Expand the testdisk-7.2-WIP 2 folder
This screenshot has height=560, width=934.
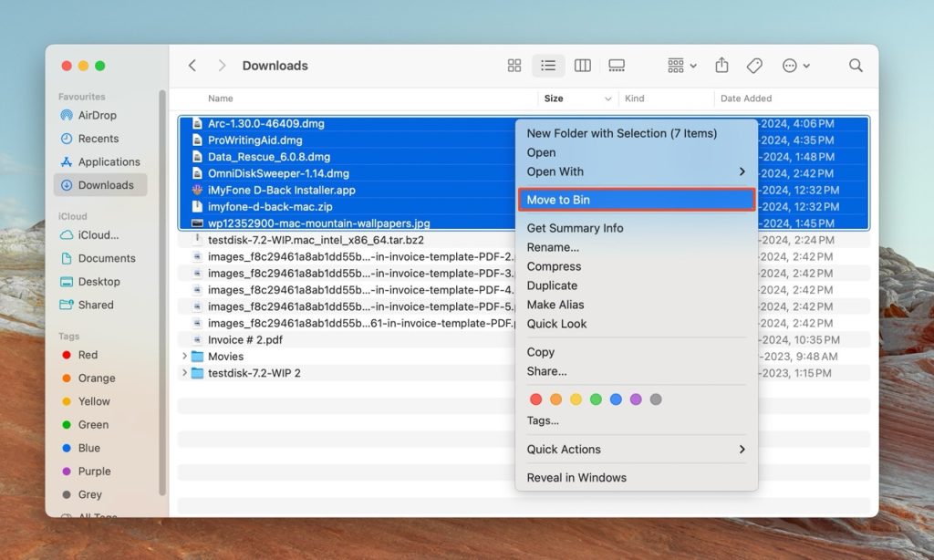pyautogui.click(x=187, y=372)
